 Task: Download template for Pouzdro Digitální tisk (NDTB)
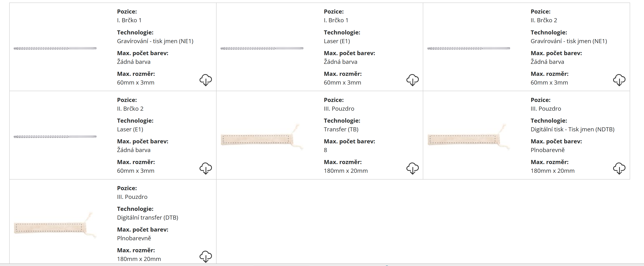(619, 168)
